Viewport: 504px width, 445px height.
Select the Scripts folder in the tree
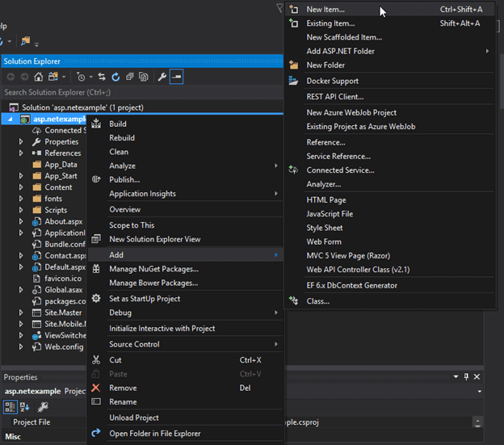56,210
